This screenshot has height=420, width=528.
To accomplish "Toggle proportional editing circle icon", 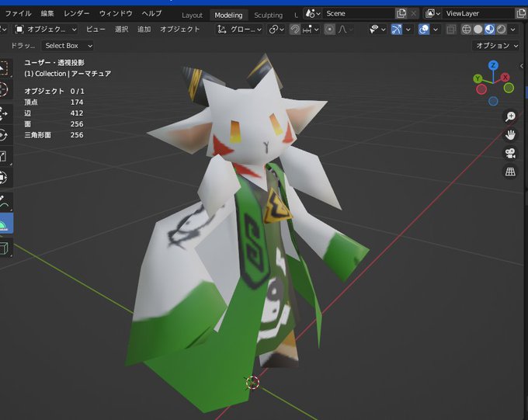I will pos(330,30).
